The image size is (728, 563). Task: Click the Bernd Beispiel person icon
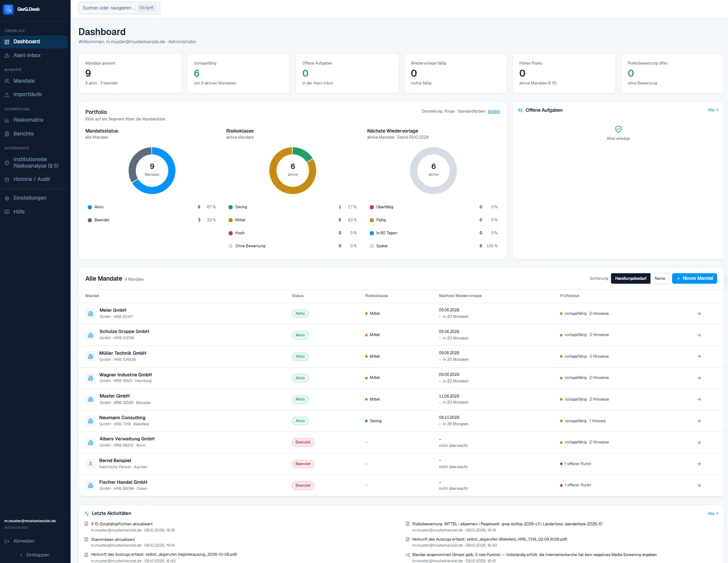(91, 464)
